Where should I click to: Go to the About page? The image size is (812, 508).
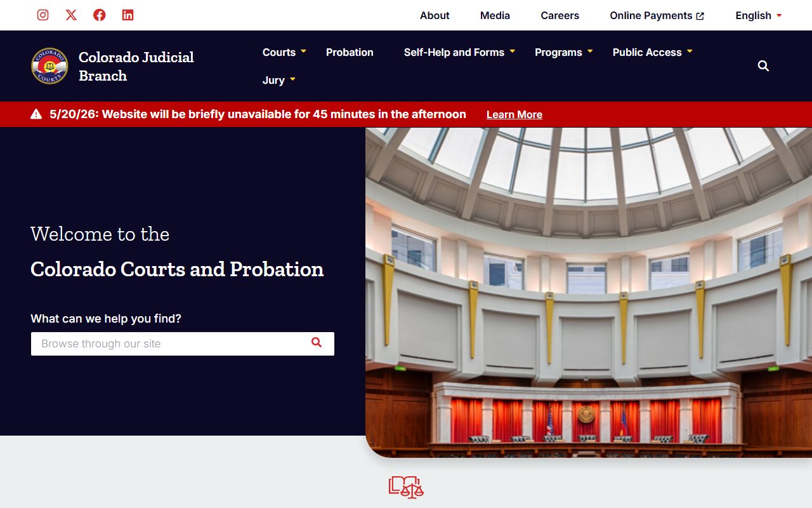pyautogui.click(x=435, y=15)
